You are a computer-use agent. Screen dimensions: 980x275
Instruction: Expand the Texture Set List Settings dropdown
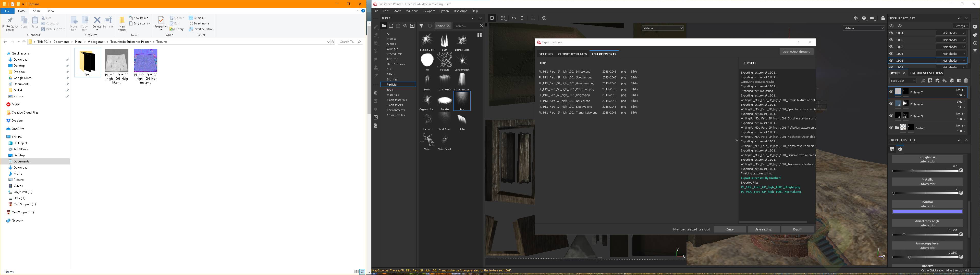pos(961,26)
